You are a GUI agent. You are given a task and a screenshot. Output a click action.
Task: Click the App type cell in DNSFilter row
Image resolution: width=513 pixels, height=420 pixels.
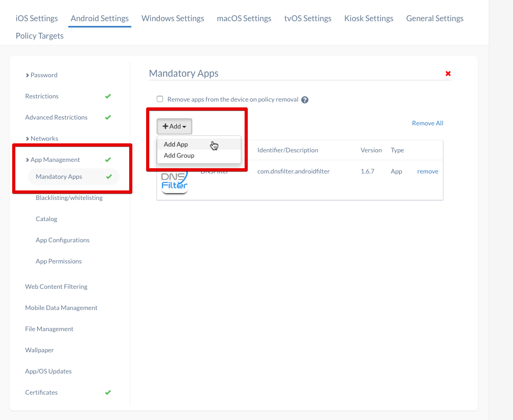[396, 171]
